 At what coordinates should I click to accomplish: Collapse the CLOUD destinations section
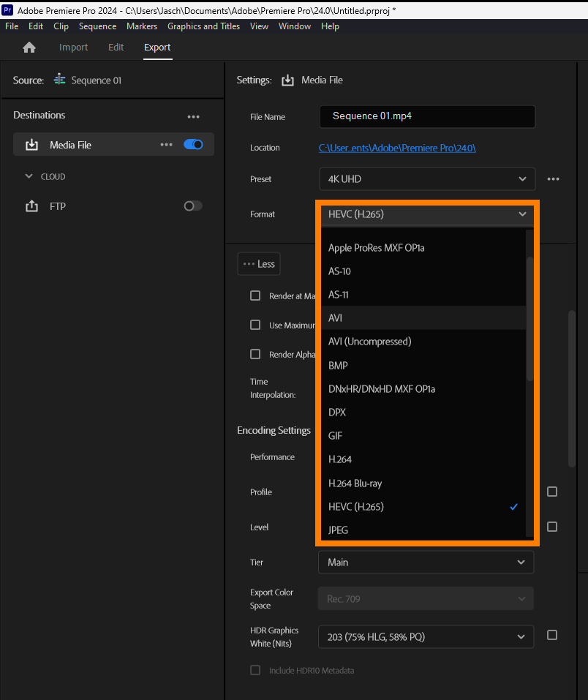(29, 176)
